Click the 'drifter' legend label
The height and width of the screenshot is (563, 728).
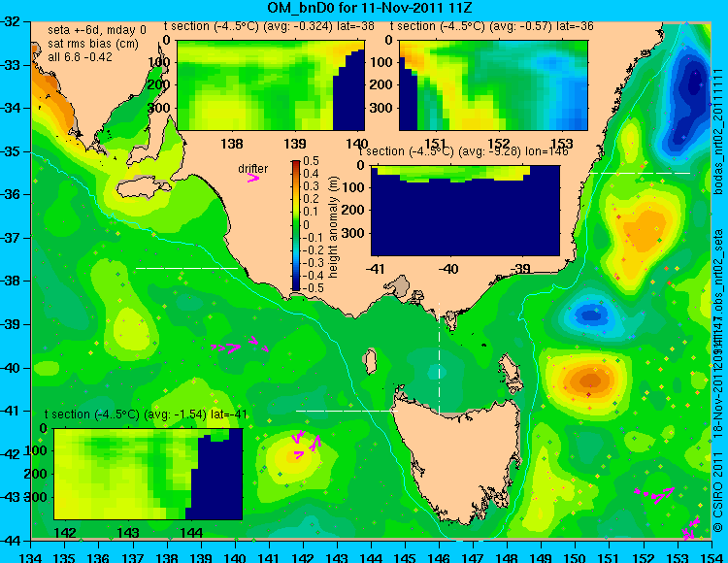click(253, 169)
